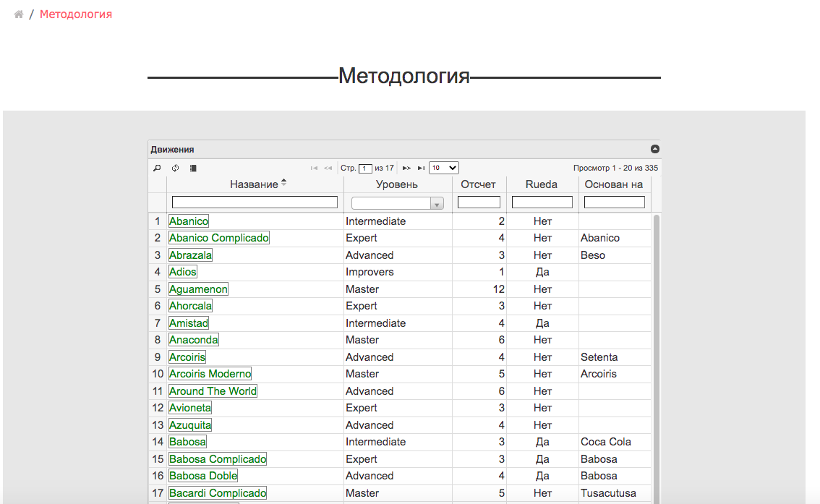820x504 pixels.
Task: Click the Движения panel title
Action: 172,150
